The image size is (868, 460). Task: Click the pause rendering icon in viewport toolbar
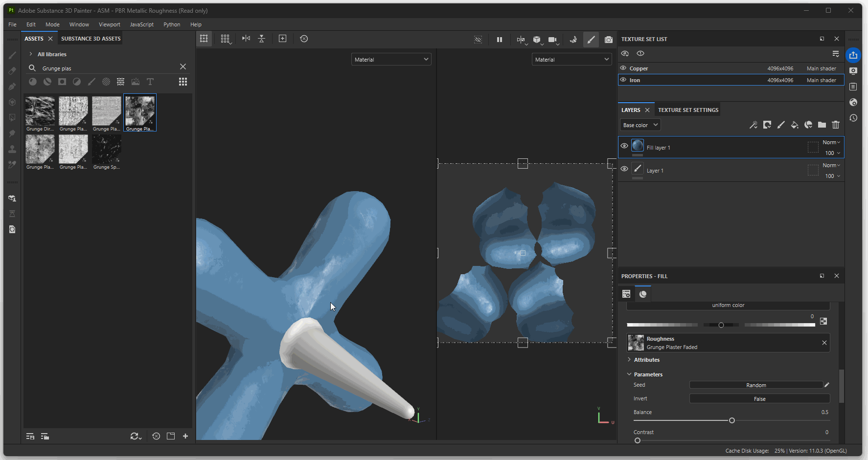tap(499, 40)
